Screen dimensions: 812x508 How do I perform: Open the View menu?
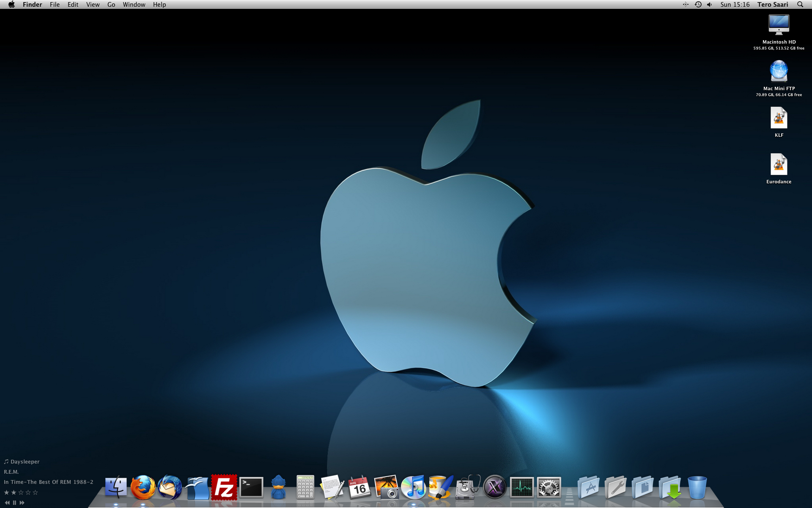tap(93, 5)
